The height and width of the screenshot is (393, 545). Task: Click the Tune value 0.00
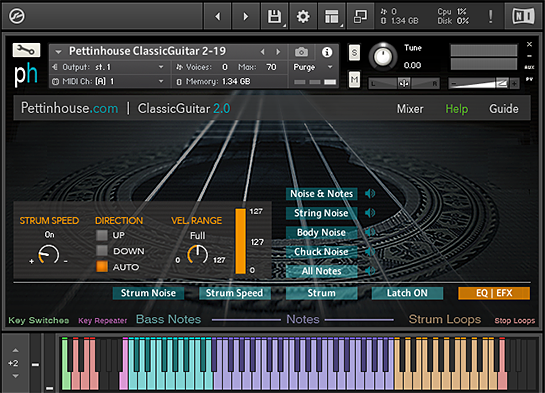(412, 65)
